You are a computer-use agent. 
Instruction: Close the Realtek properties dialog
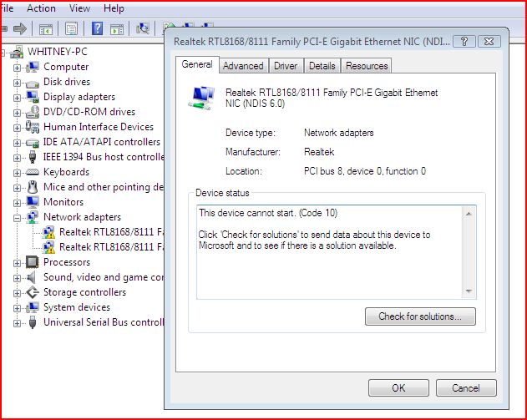coord(489,42)
